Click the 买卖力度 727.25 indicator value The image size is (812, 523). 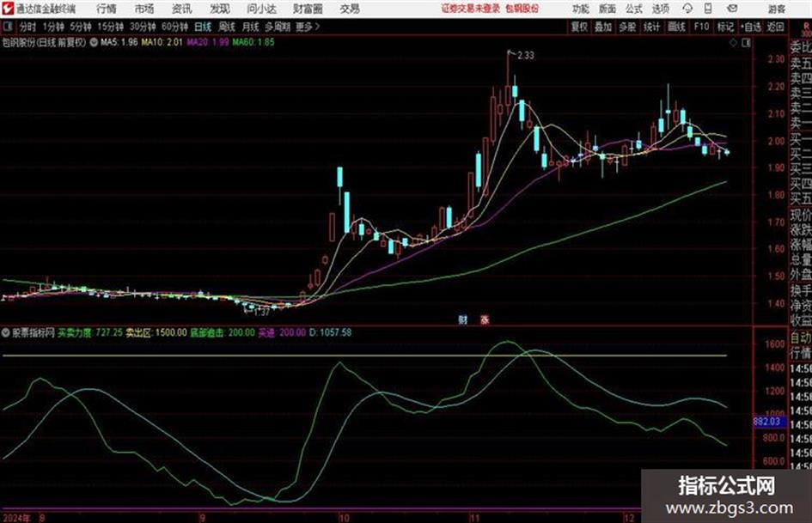[x=90, y=332]
